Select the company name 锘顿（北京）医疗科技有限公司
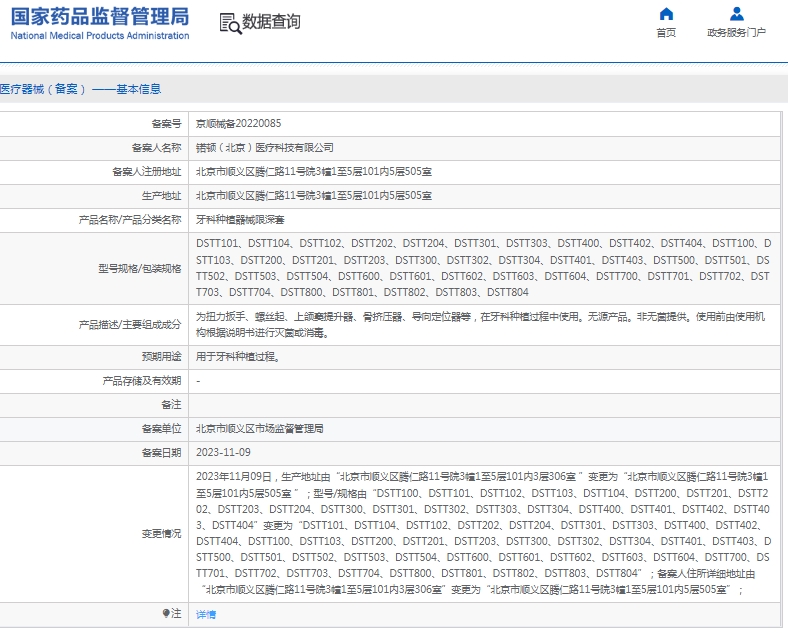788x633 pixels. [x=265, y=148]
